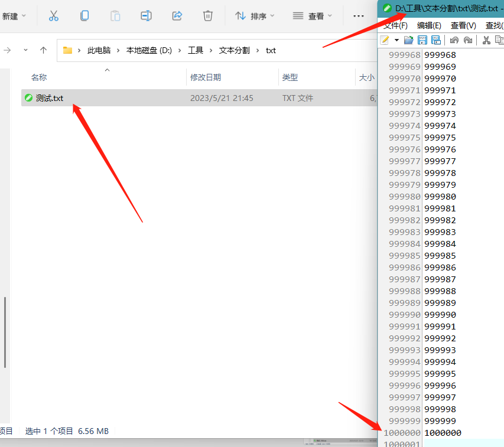
Task: Click the Share icon in Explorer toolbar
Action: tap(177, 16)
